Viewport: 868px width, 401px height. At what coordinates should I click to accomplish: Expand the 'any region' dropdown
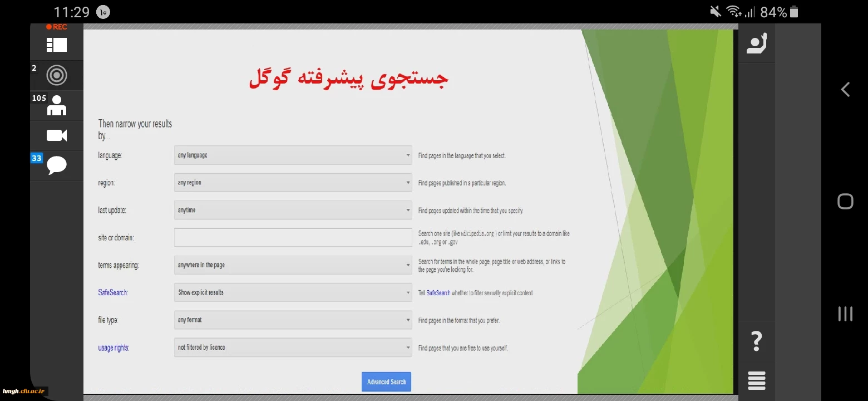pyautogui.click(x=293, y=183)
